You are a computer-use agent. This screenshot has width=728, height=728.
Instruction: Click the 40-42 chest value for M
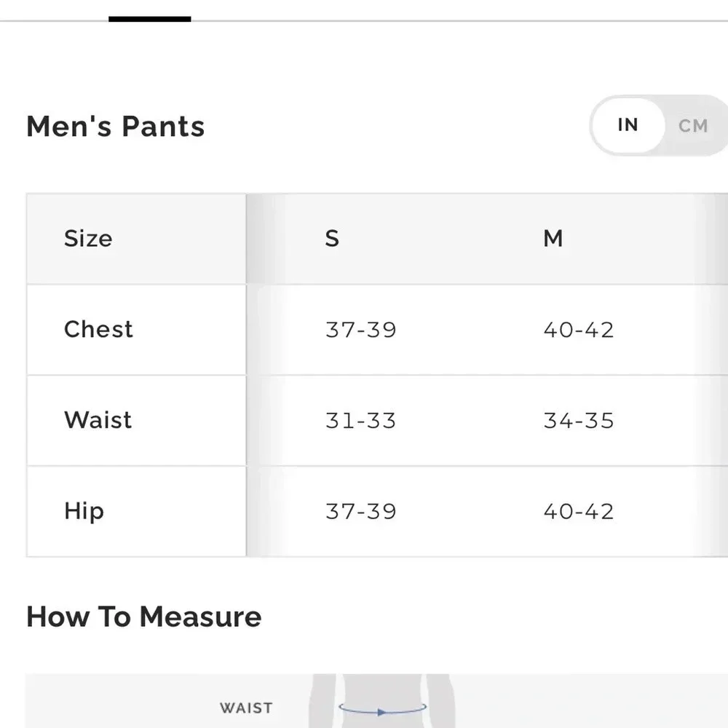click(x=579, y=330)
